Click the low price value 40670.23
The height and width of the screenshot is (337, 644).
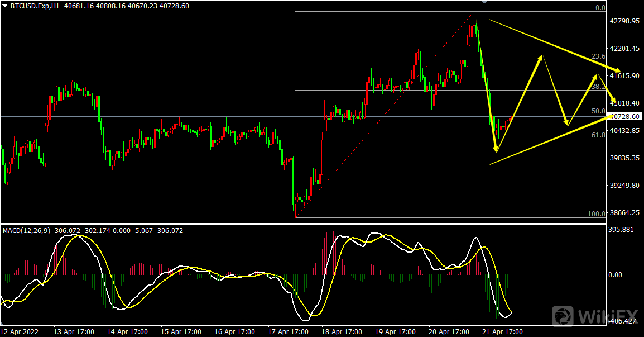pos(142,6)
